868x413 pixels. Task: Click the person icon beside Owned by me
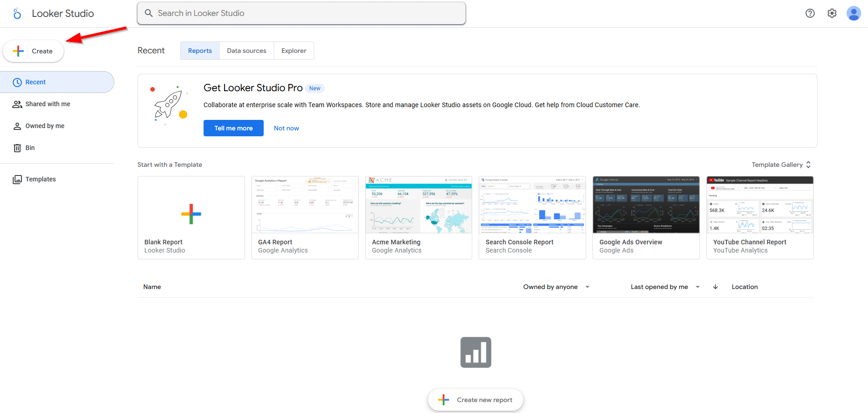pyautogui.click(x=17, y=126)
